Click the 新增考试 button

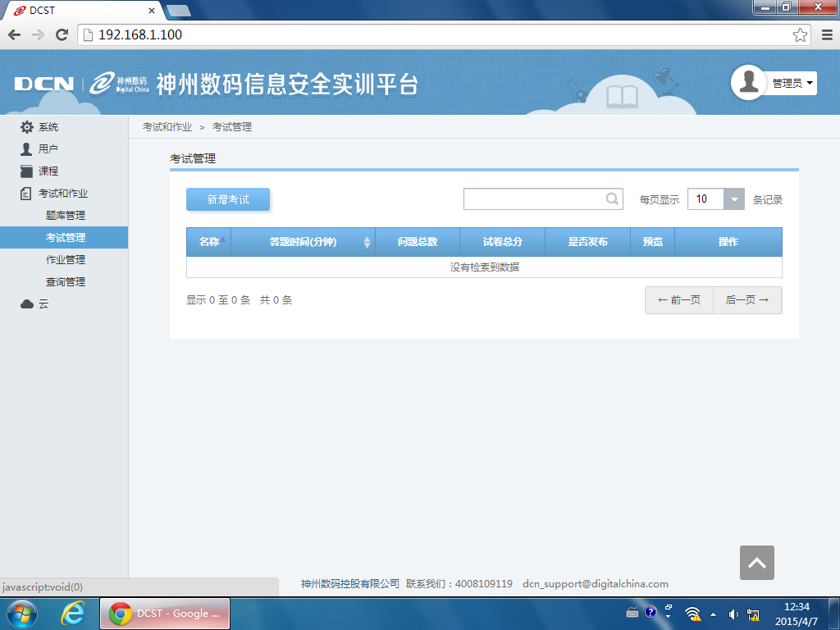[228, 199]
